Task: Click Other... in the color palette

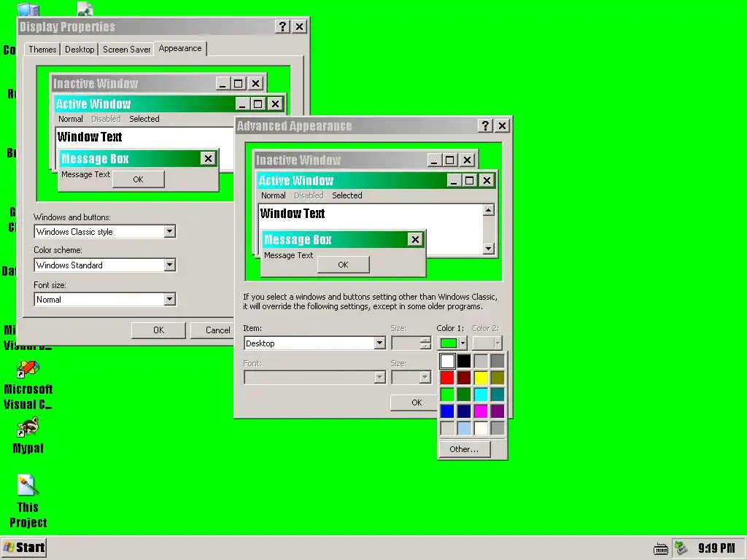Action: click(x=464, y=449)
